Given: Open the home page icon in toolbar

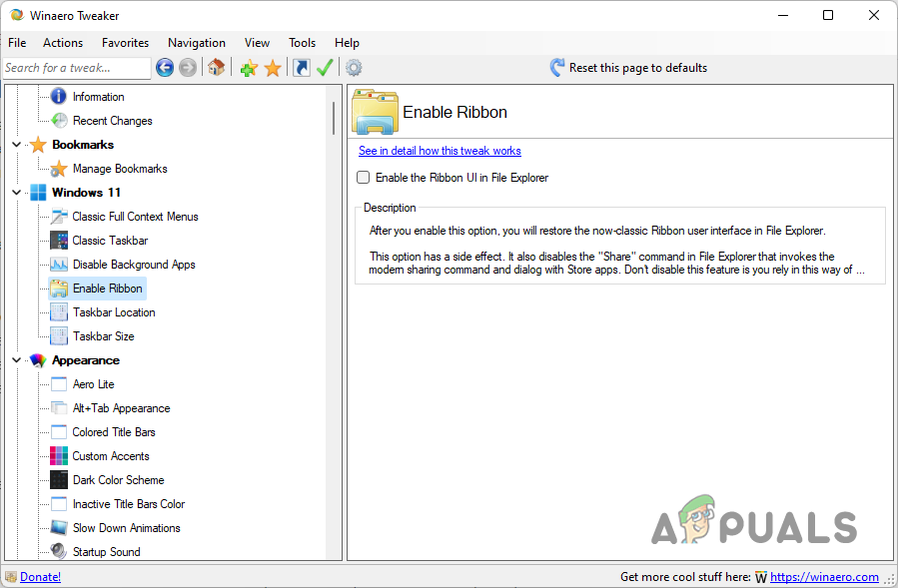Looking at the screenshot, I should click(x=217, y=68).
